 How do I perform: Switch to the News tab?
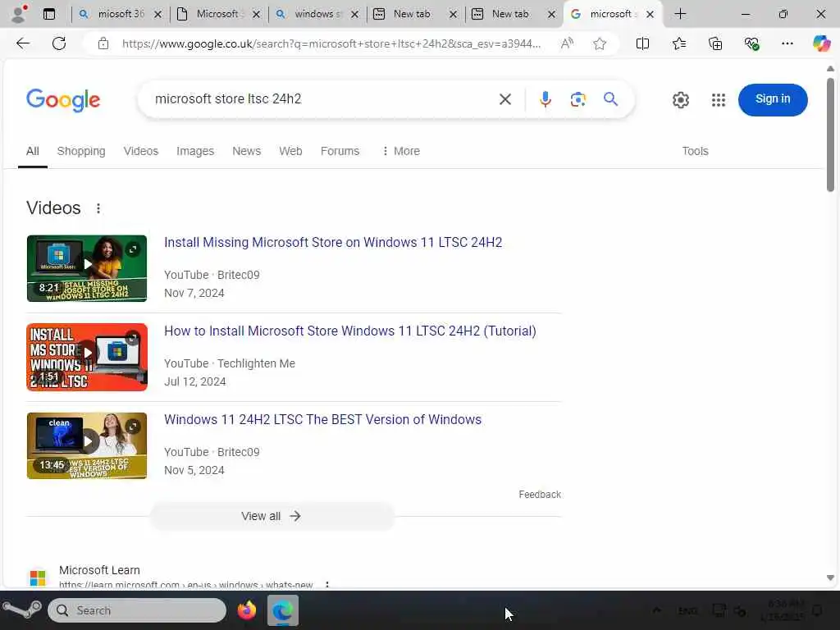(x=246, y=151)
